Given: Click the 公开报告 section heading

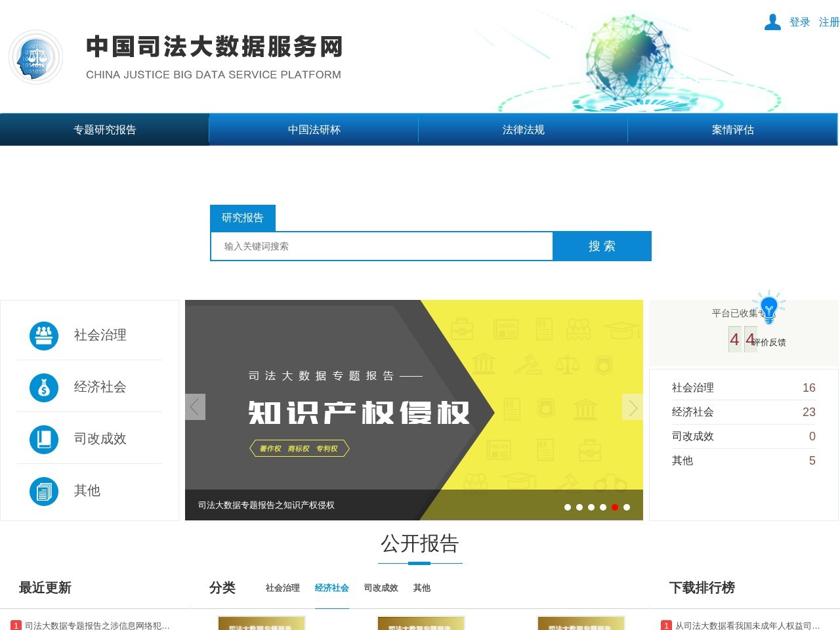Looking at the screenshot, I should point(420,543).
